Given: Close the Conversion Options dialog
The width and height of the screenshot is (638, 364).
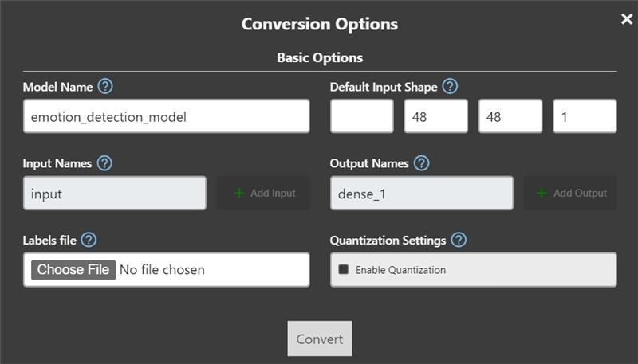Looking at the screenshot, I should 627,19.
